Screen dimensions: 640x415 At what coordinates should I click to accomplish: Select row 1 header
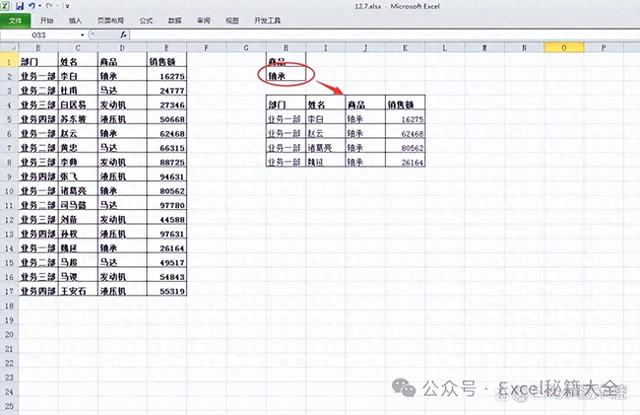coord(9,62)
